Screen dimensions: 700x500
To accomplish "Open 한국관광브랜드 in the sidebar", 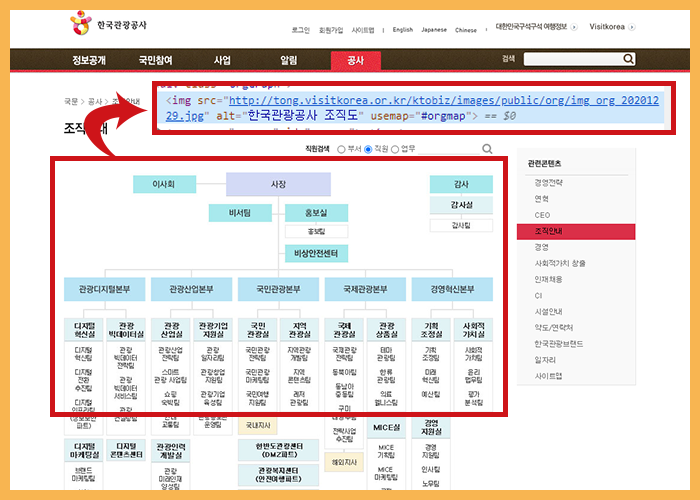I will pos(558,344).
